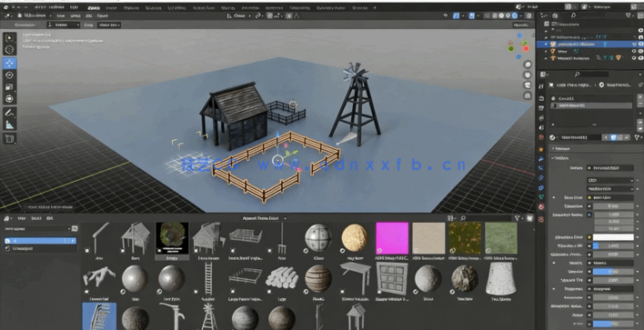Select the magenta material asset thumbnail
The height and width of the screenshot is (330, 644).
coord(392,238)
